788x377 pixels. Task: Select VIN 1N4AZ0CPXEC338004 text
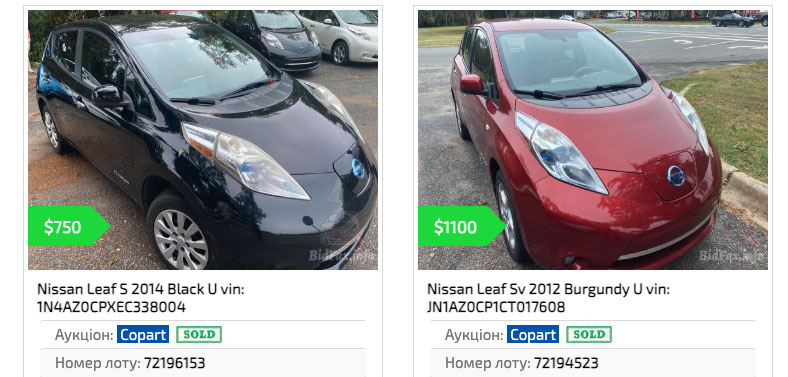(x=112, y=307)
